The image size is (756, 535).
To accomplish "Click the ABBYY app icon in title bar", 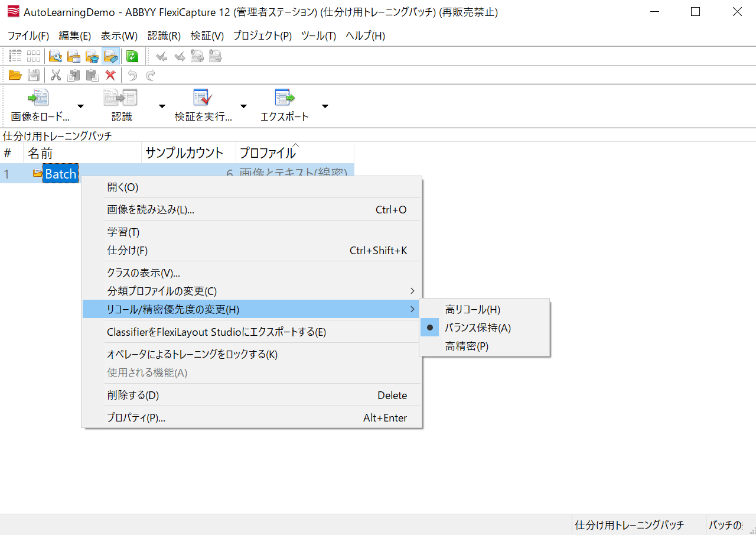I will [x=13, y=12].
